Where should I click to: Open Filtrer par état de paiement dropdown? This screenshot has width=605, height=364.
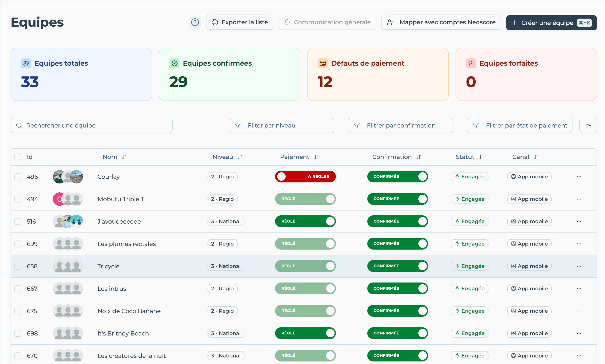520,125
